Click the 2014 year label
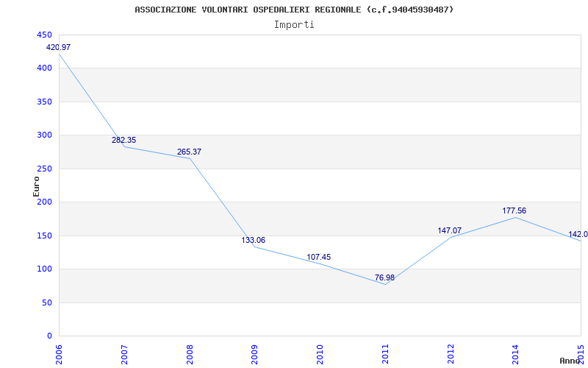This screenshot has height=368, width=588. tap(516, 354)
